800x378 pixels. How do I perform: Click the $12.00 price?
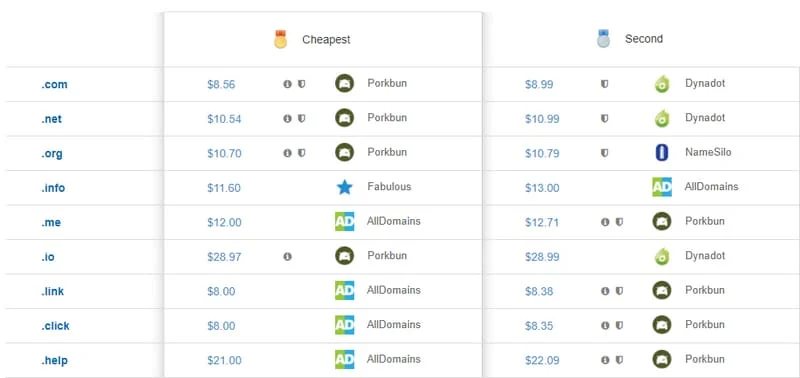pyautogui.click(x=224, y=222)
